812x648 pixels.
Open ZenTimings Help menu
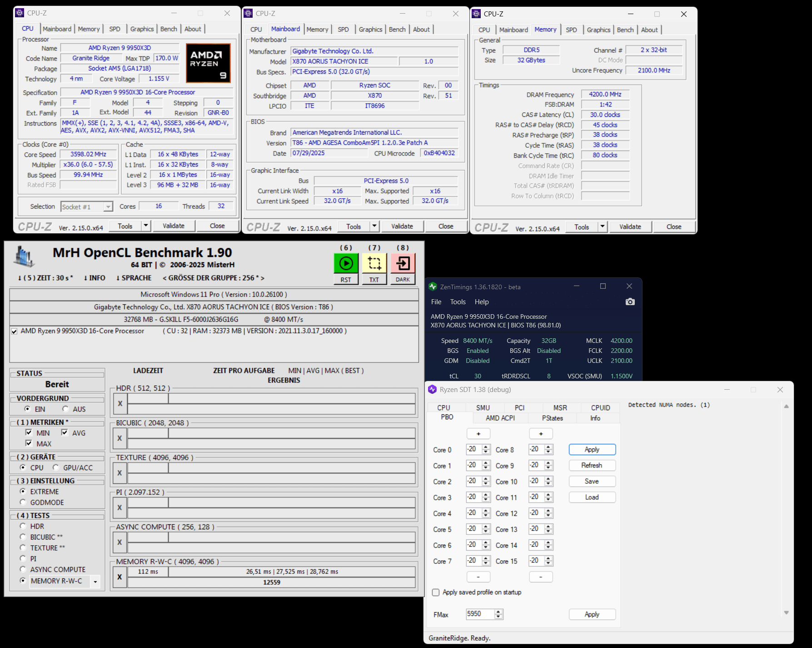pos(482,302)
